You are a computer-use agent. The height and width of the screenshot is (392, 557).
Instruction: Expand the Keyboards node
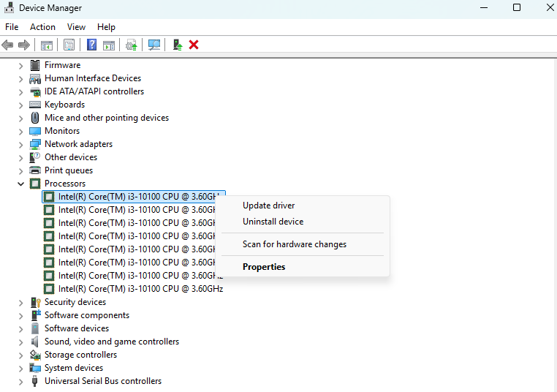pyautogui.click(x=21, y=105)
